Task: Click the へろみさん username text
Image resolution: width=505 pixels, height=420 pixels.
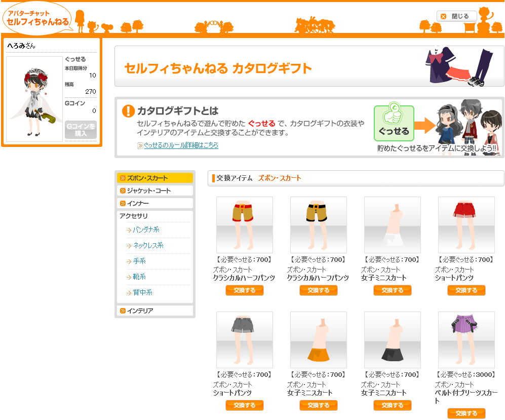Action: 21,46
